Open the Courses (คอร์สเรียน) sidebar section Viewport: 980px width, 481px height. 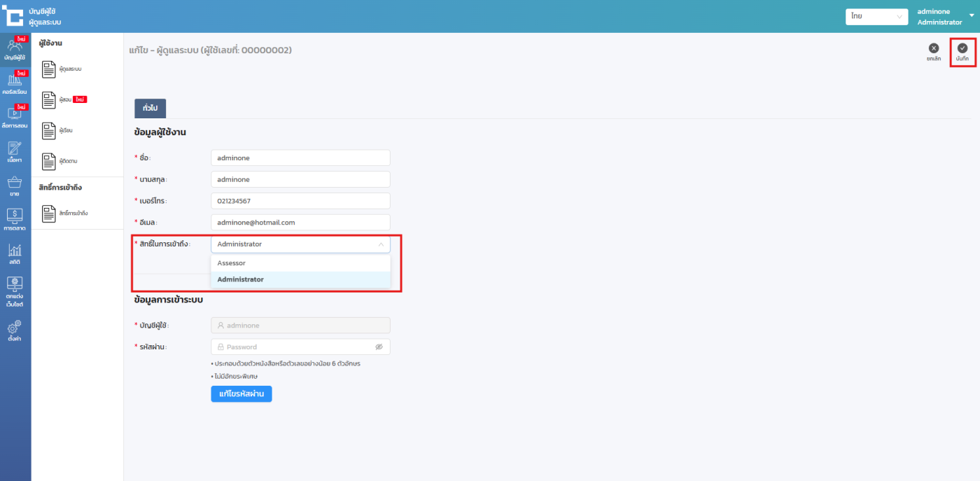click(x=15, y=83)
